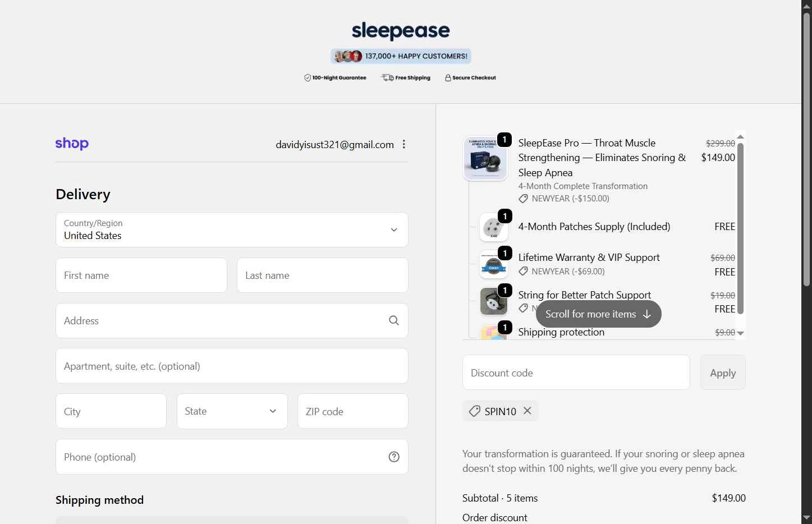The height and width of the screenshot is (524, 812).
Task: Click the 4-Month Patches Supply (Included) text
Action: [x=594, y=227]
